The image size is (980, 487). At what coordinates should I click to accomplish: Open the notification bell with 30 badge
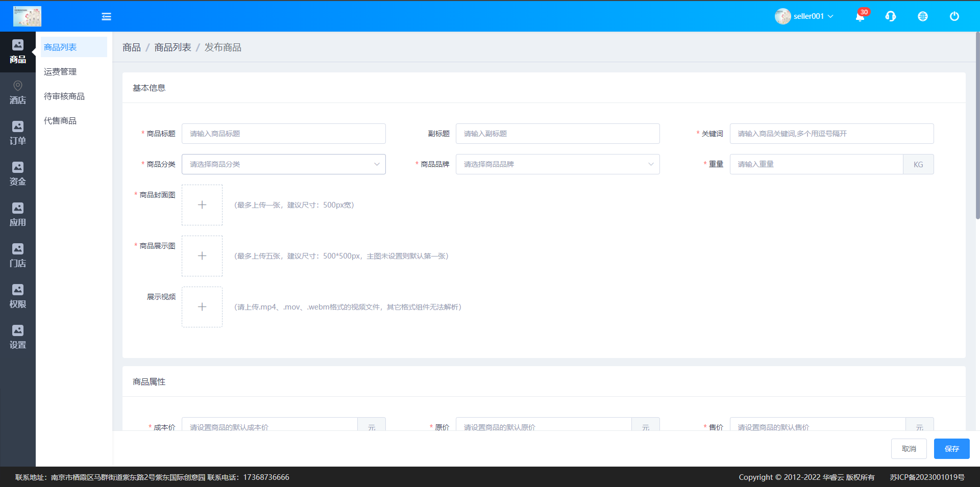pos(860,16)
